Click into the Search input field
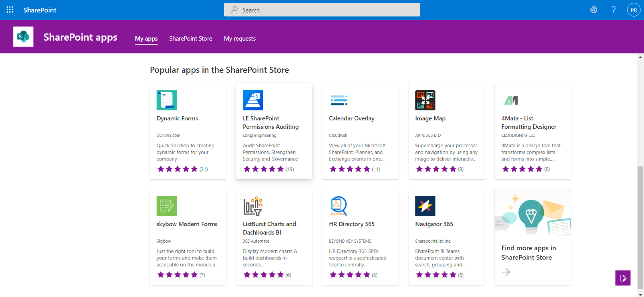This screenshot has height=297, width=644. [322, 10]
